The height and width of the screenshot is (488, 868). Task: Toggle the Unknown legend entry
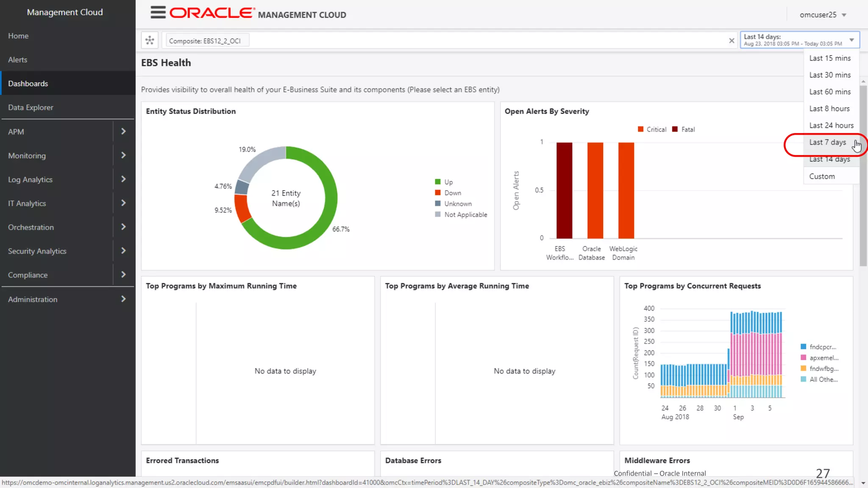click(453, 204)
